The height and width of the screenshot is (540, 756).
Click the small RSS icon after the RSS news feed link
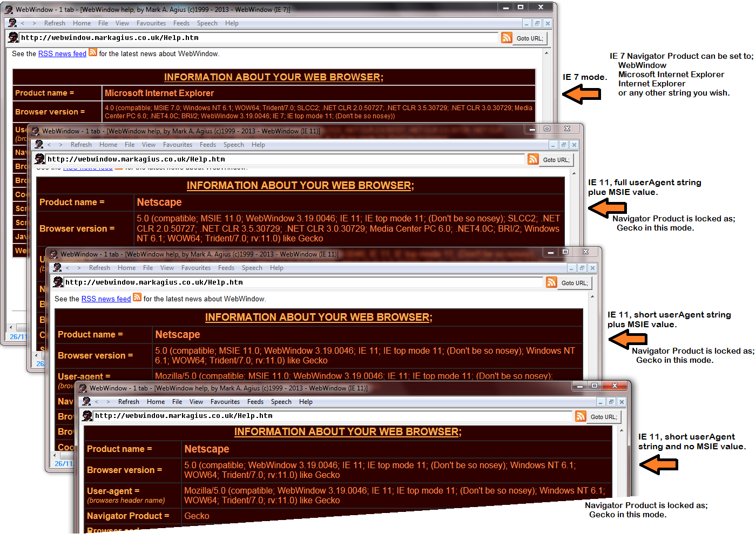coord(93,52)
